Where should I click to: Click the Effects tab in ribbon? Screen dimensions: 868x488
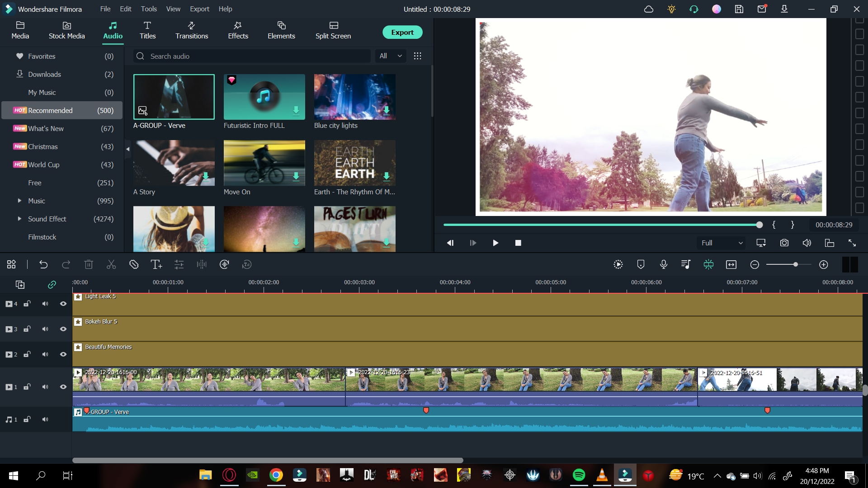click(x=237, y=30)
